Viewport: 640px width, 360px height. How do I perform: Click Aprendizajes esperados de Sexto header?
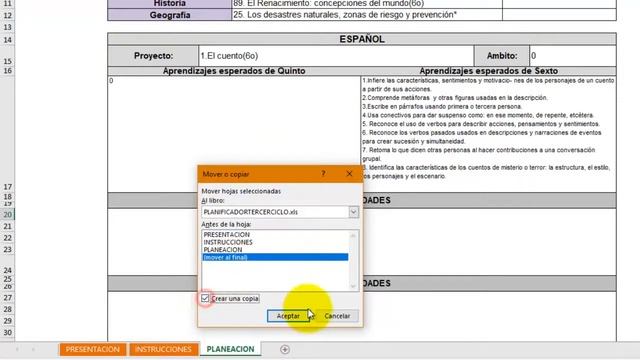click(x=489, y=71)
